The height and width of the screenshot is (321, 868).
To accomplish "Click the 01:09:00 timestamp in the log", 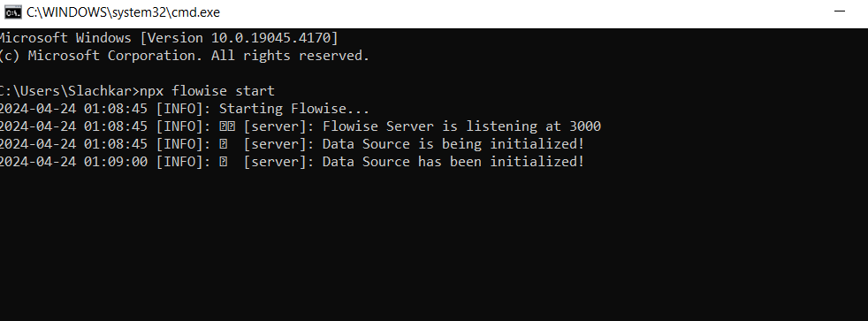I will click(x=116, y=162).
